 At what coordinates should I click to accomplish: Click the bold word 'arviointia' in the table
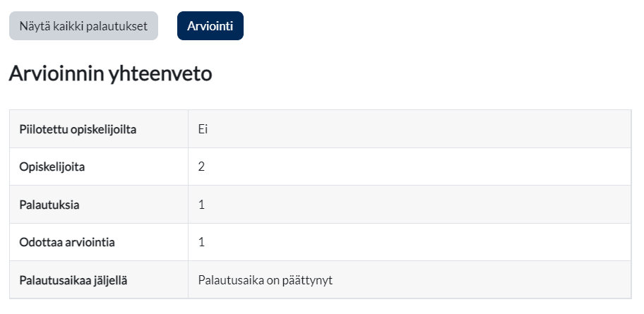coord(90,242)
